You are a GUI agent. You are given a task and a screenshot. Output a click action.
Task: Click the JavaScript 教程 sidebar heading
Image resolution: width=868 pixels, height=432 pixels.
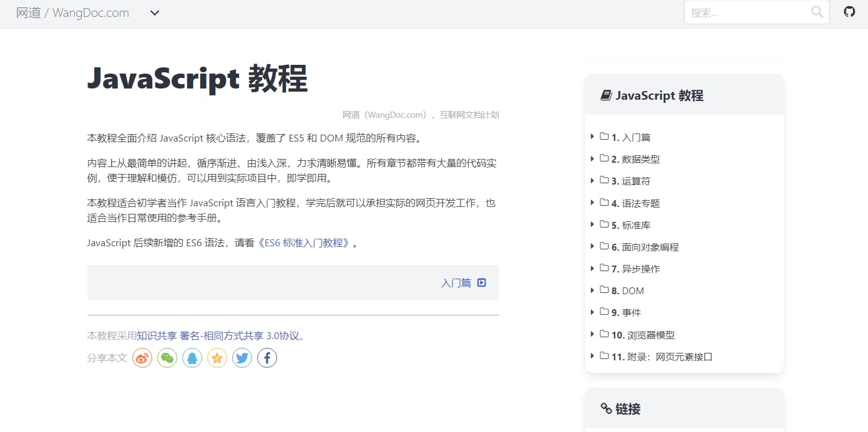click(660, 95)
